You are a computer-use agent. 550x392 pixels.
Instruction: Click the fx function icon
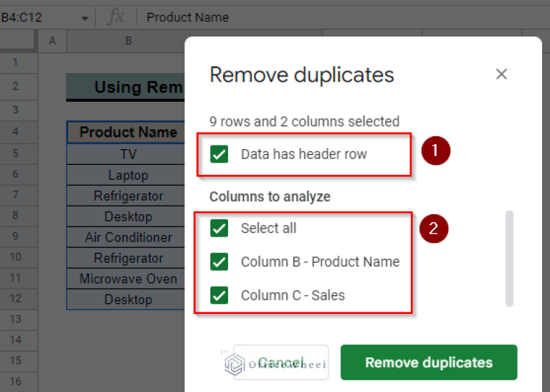(115, 17)
